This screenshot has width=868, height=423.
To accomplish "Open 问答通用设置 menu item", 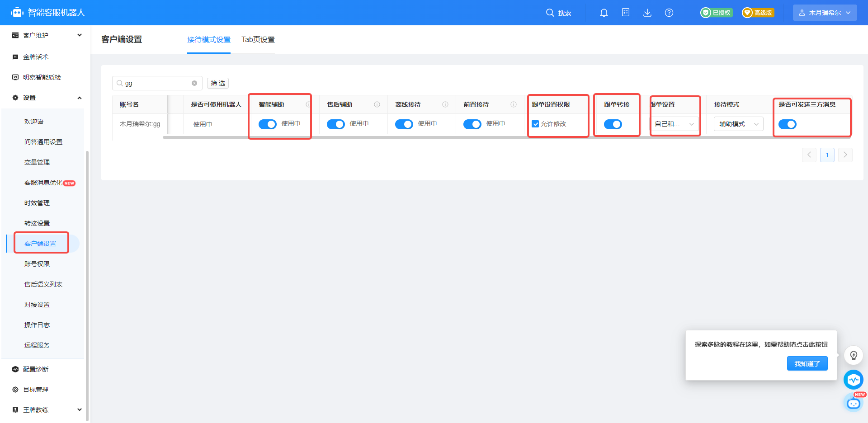I will pos(43,142).
